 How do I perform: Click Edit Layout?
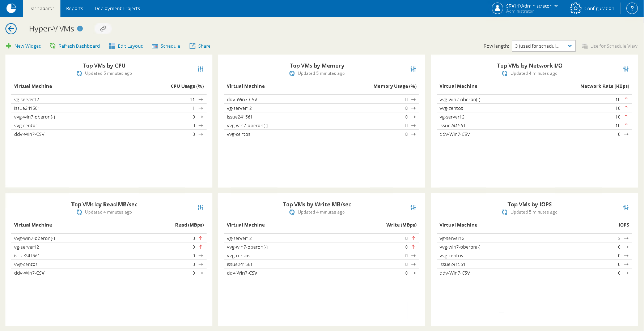(126, 46)
